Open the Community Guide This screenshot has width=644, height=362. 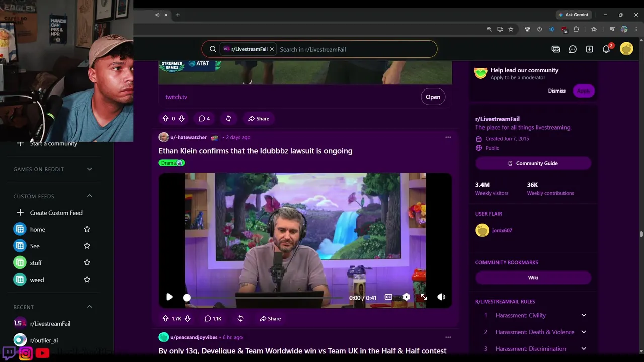533,163
